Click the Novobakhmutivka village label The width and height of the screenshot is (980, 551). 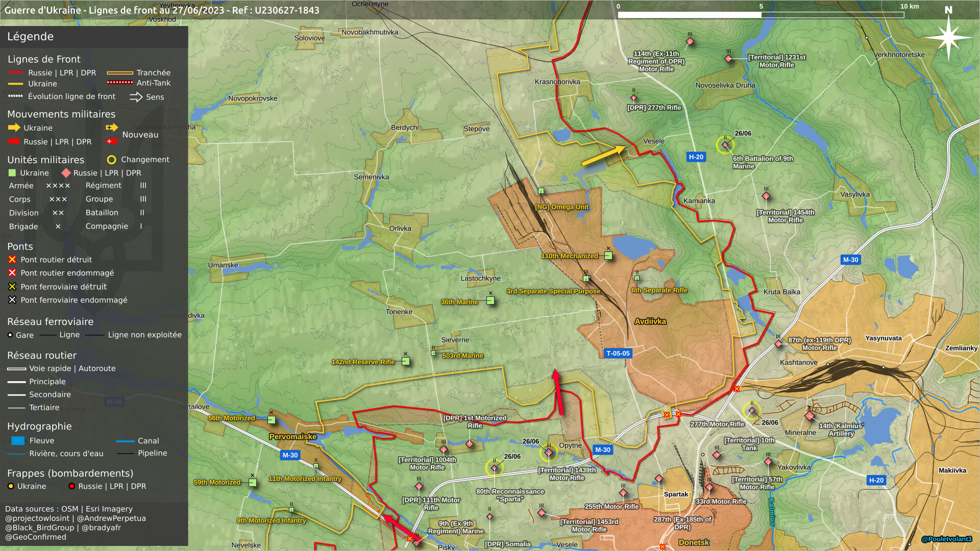pyautogui.click(x=370, y=32)
